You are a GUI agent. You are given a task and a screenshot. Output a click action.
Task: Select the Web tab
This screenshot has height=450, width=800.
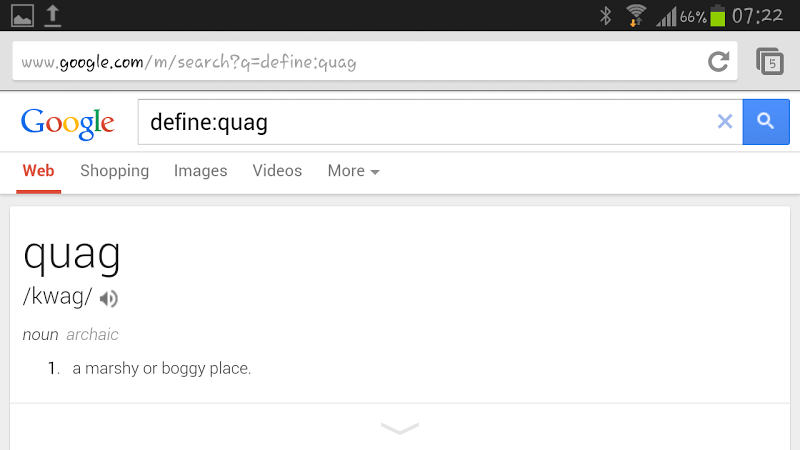(38, 171)
